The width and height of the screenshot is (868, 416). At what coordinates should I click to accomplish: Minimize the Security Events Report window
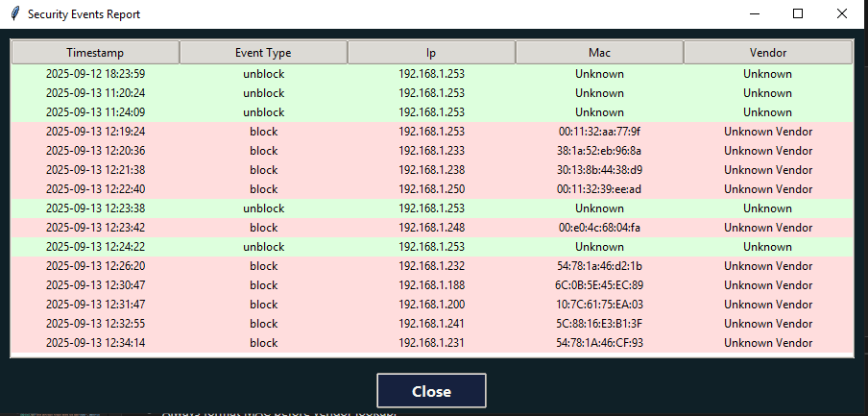pos(754,14)
